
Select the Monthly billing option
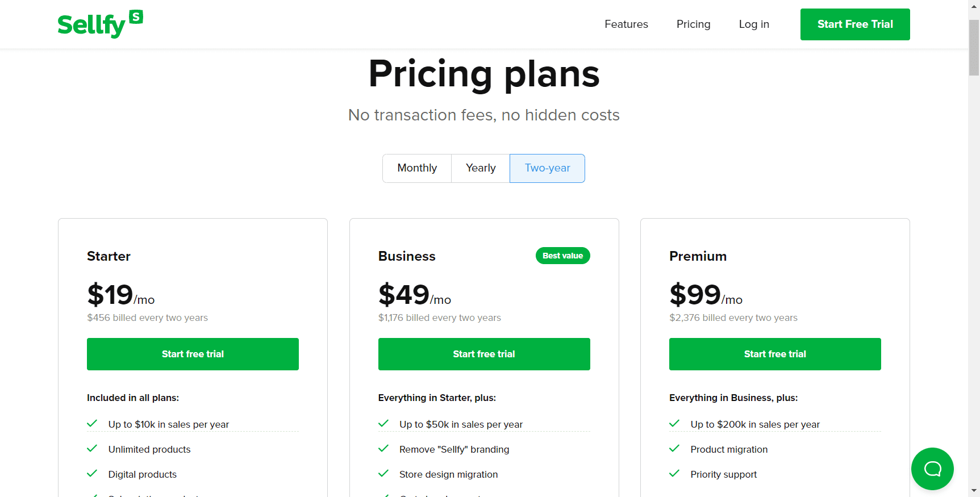pyautogui.click(x=416, y=168)
